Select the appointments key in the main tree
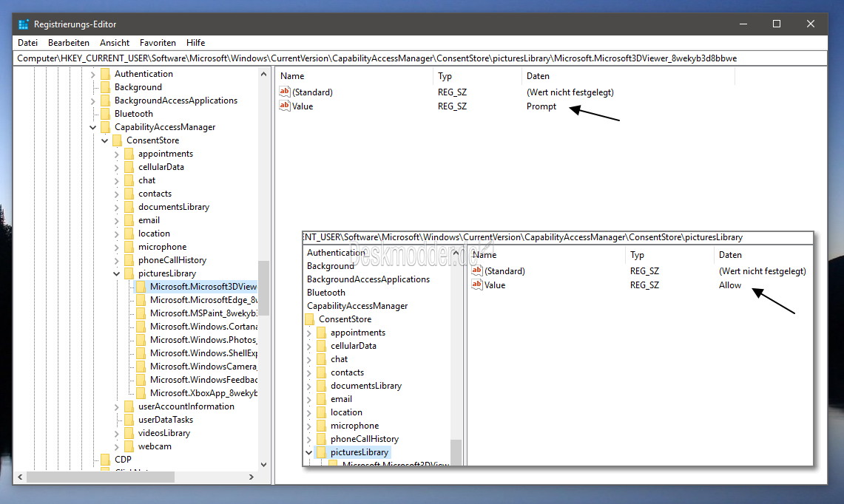 [x=165, y=154]
